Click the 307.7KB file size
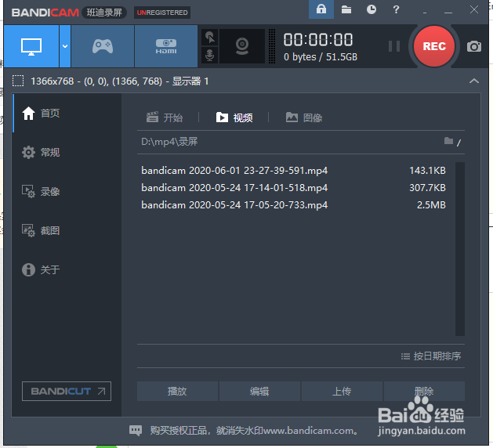Viewport: 493px width, 448px height. (427, 188)
